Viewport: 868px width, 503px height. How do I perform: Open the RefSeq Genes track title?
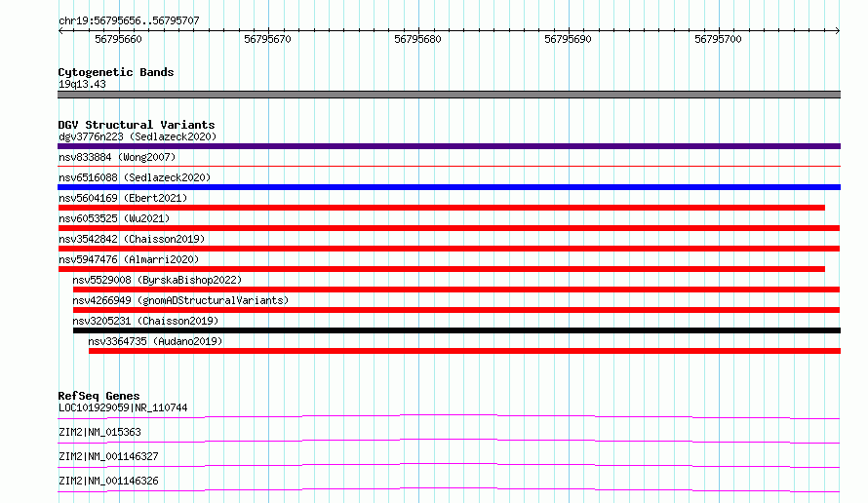click(x=99, y=396)
